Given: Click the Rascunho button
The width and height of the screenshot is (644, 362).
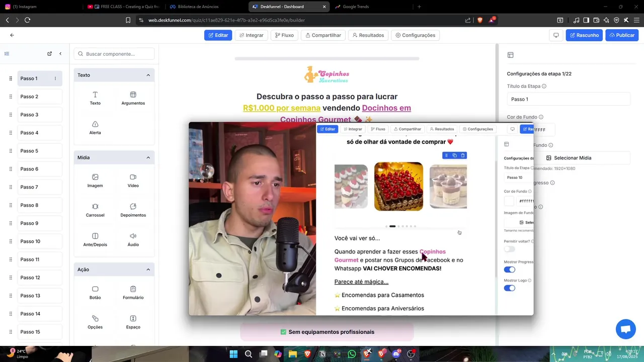Looking at the screenshot, I should click(x=584, y=35).
